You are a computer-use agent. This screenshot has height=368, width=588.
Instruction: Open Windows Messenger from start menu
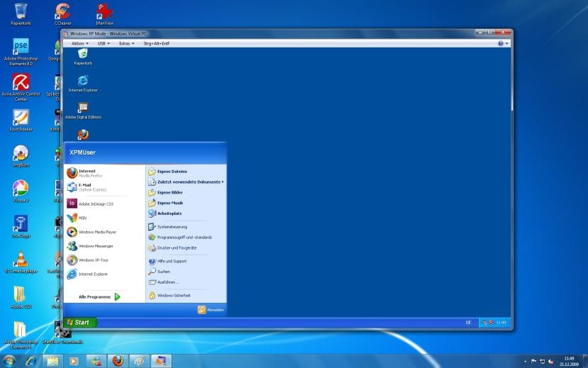pos(104,246)
